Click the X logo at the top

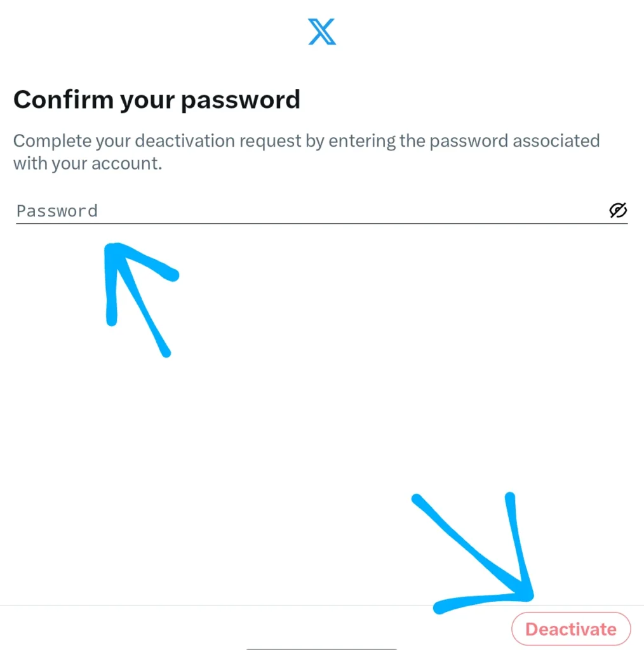(x=322, y=32)
